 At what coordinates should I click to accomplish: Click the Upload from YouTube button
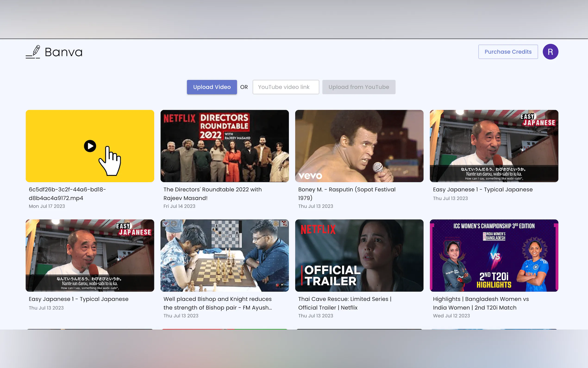(359, 87)
